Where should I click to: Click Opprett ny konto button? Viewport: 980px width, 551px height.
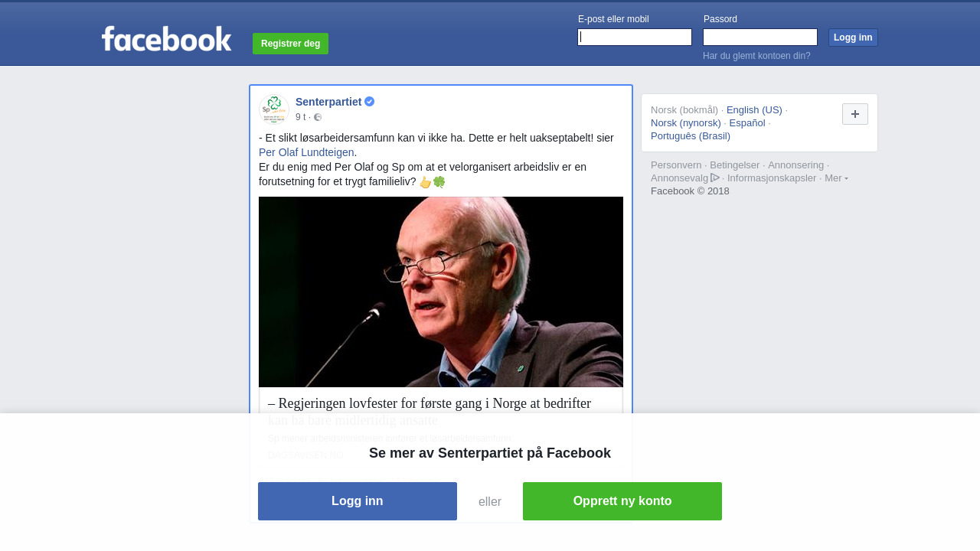click(622, 501)
